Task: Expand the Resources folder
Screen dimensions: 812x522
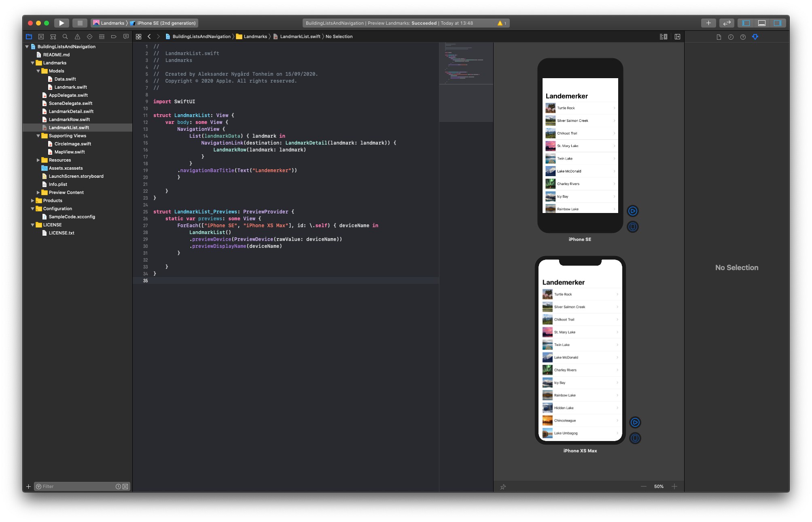Action: pyautogui.click(x=38, y=160)
